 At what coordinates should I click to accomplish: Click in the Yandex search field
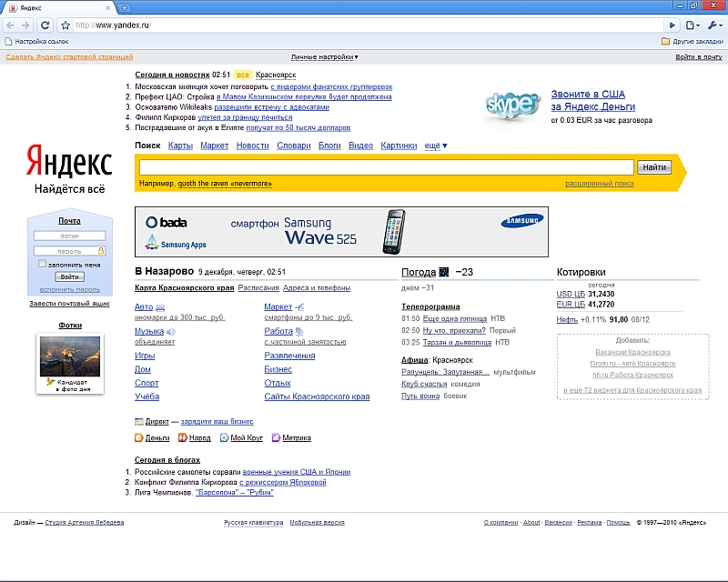coord(386,167)
